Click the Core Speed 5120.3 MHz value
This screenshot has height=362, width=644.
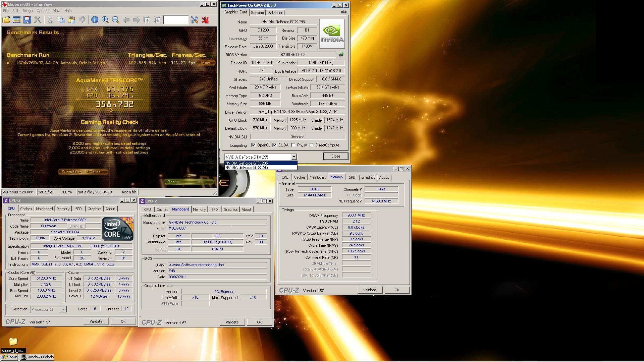(x=46, y=279)
